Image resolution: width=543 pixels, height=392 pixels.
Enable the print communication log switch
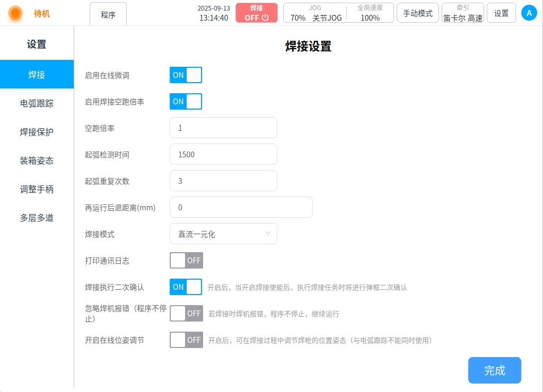pyautogui.click(x=186, y=261)
